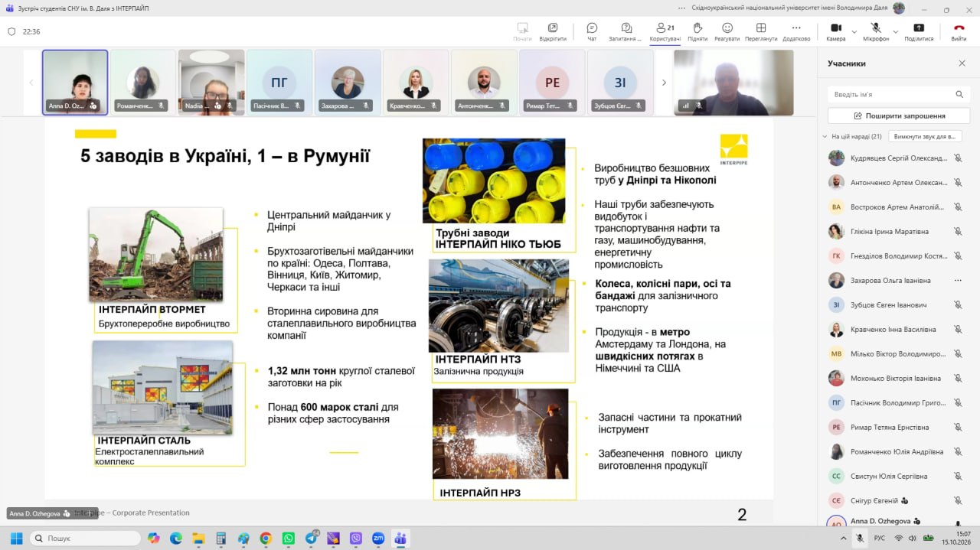
Task: Click Захарова participant tile
Action: click(x=348, y=83)
